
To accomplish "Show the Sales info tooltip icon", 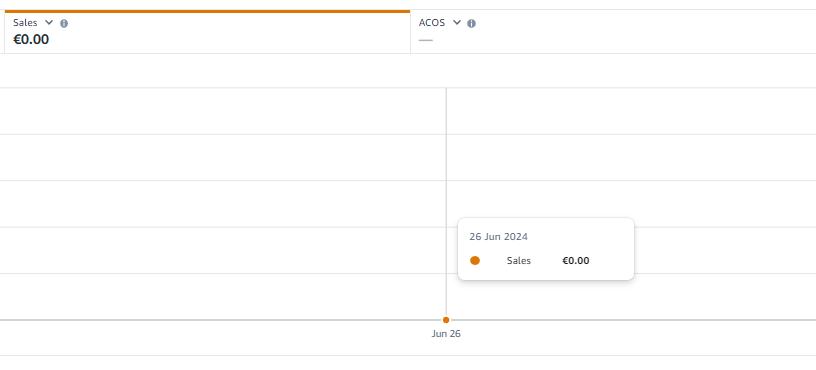I will click(x=64, y=23).
